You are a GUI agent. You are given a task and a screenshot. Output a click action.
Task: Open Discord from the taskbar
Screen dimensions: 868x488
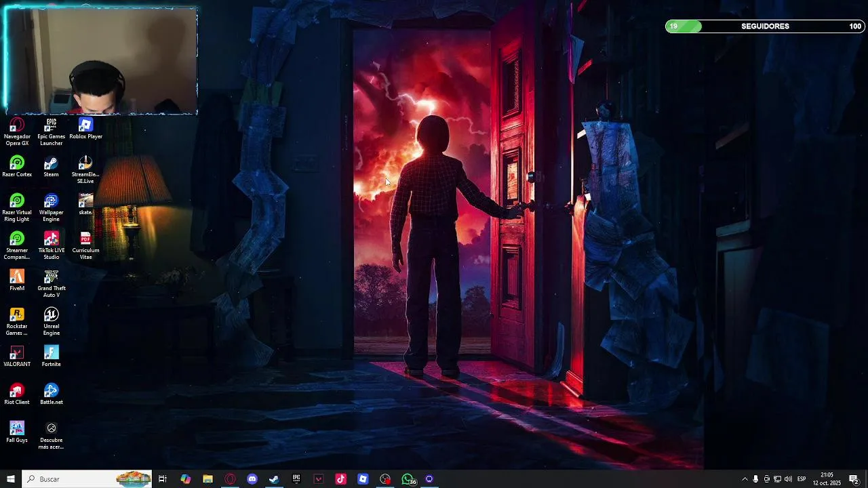[x=252, y=479]
